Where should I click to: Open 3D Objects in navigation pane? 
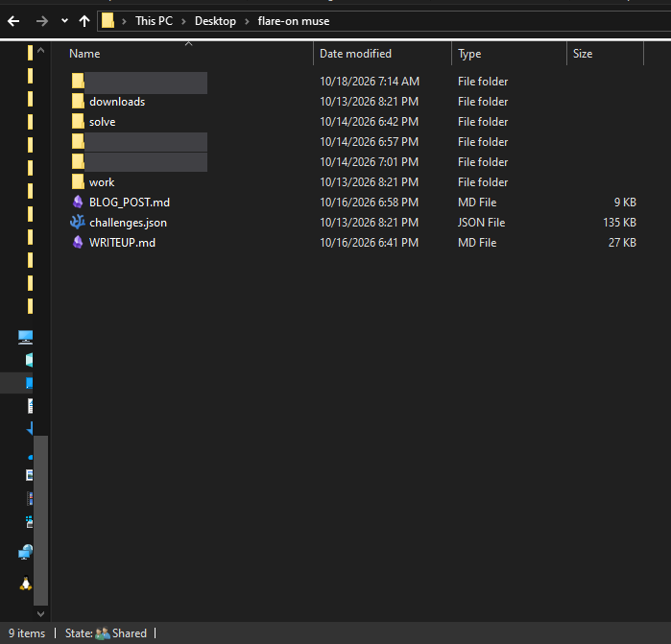tap(29, 360)
